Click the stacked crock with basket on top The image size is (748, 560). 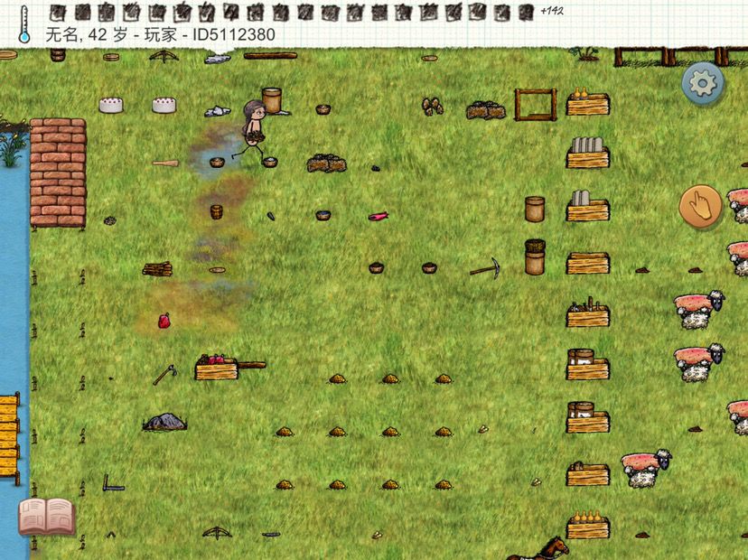pos(535,257)
